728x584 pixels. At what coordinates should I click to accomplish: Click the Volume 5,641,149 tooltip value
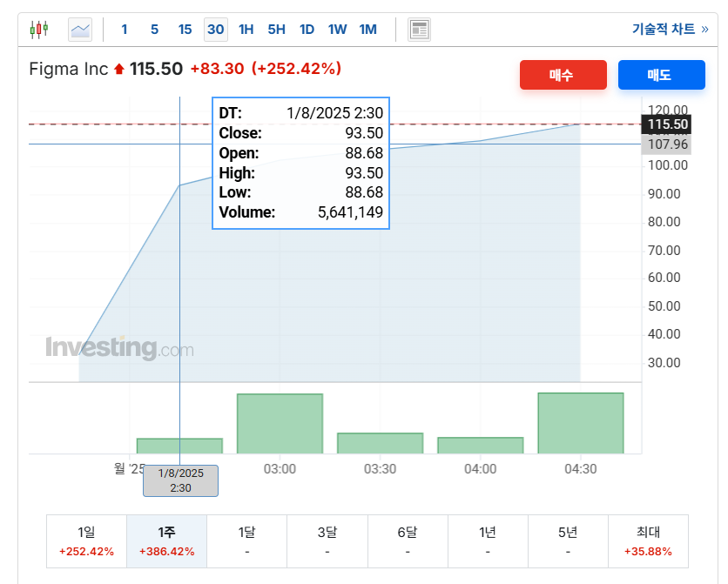pyautogui.click(x=350, y=212)
